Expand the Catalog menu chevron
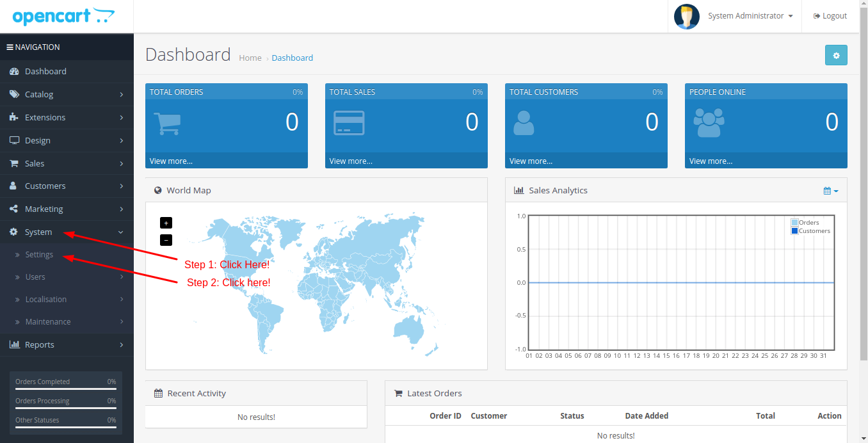The width and height of the screenshot is (868, 443). point(121,95)
